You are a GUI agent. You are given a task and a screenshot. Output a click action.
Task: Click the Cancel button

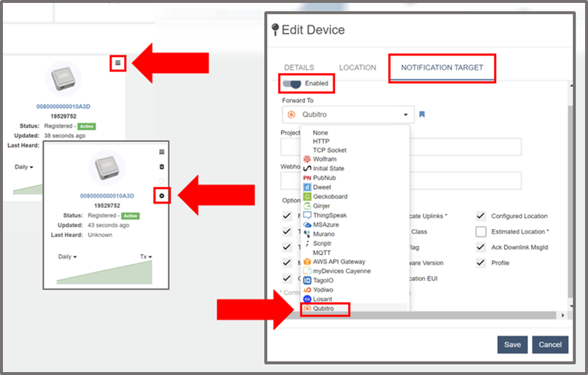pos(550,344)
